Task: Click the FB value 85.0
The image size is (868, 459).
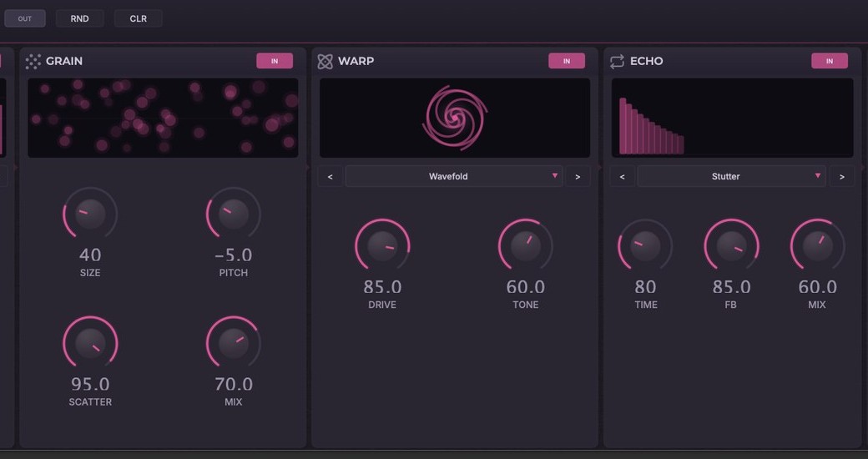Action: click(731, 287)
